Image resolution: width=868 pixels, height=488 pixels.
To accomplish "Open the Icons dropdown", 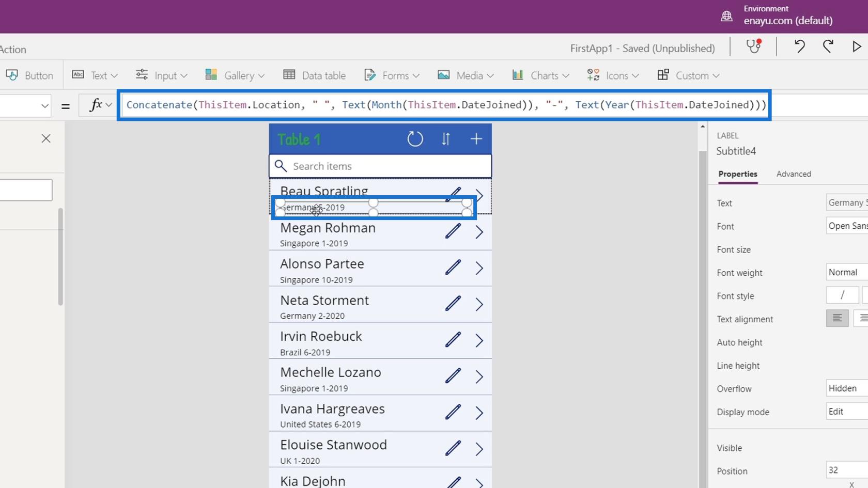I will [613, 75].
